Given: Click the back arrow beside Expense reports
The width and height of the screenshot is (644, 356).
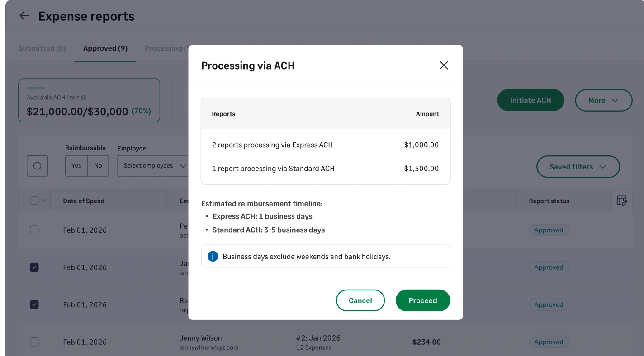Looking at the screenshot, I should [24, 15].
